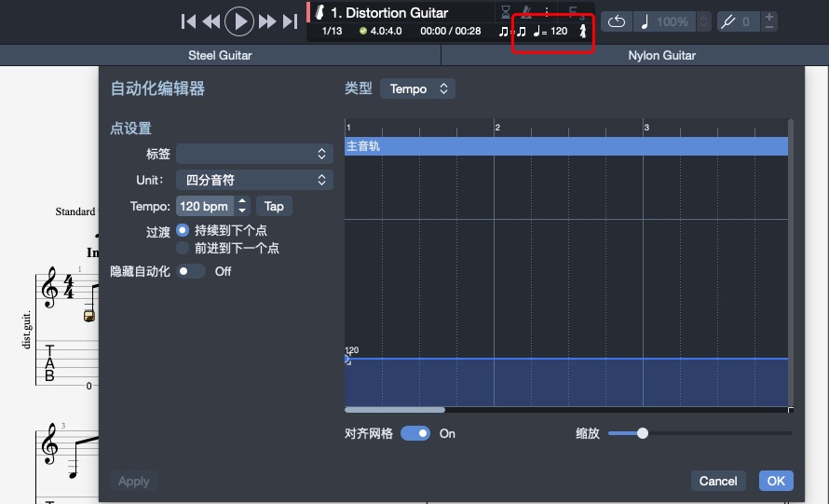This screenshot has height=504, width=829.
Task: Select the 持续到下个点 radio option
Action: (x=183, y=230)
